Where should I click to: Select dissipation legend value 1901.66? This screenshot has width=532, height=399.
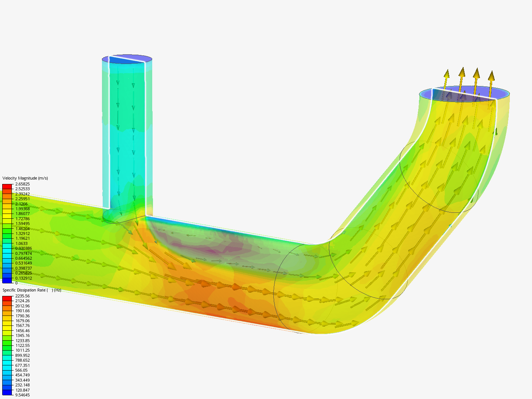(x=23, y=311)
